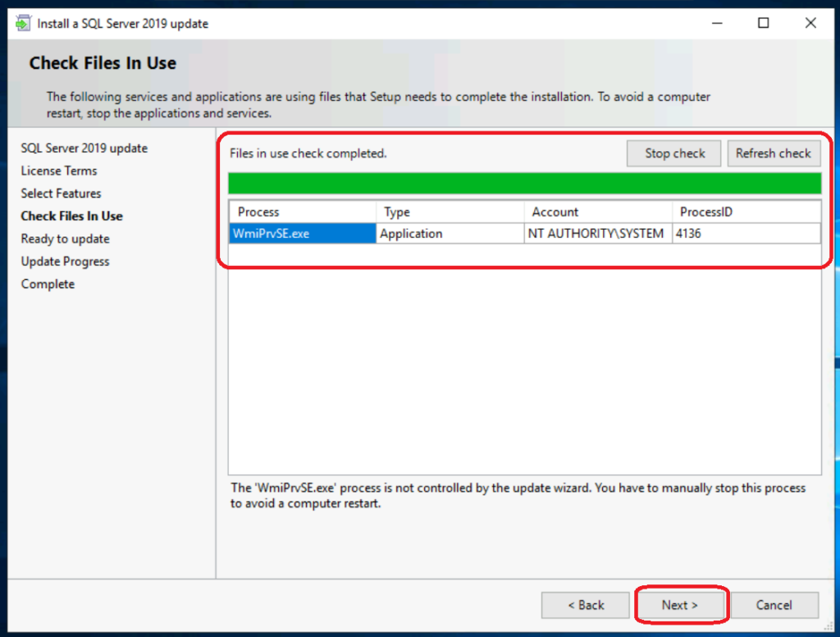Screen dimensions: 840x637
Task: Sort by the Process column header
Action: click(303, 212)
